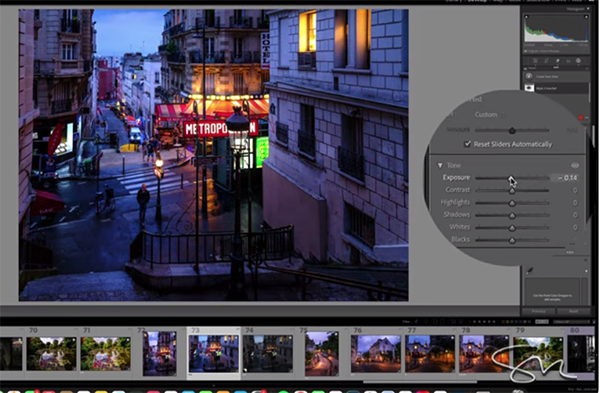Viewport: 600px width, 393px height.
Task: Click the Create New Mask label
Action: 547,77
